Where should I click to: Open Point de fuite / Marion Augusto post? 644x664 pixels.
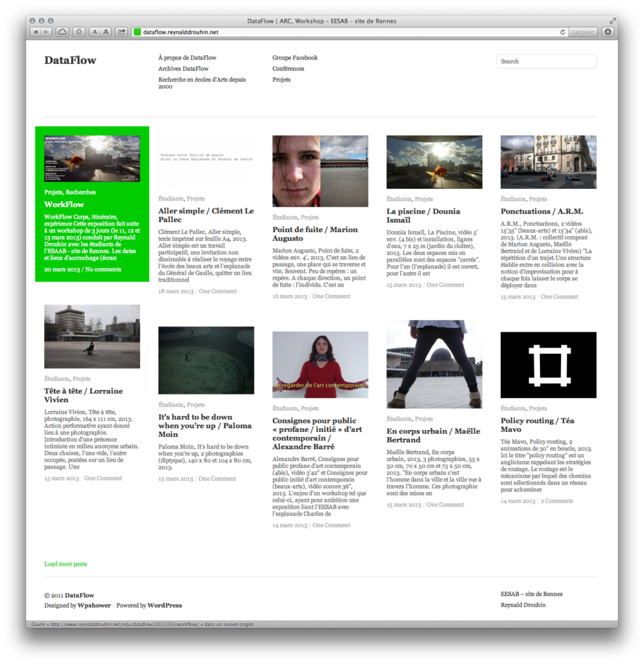[315, 234]
